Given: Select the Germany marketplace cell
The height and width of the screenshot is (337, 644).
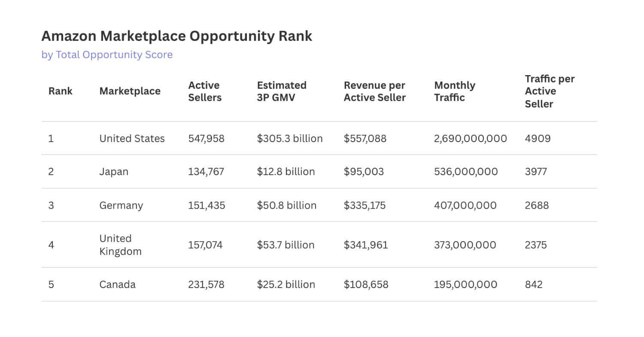Looking at the screenshot, I should tap(121, 205).
